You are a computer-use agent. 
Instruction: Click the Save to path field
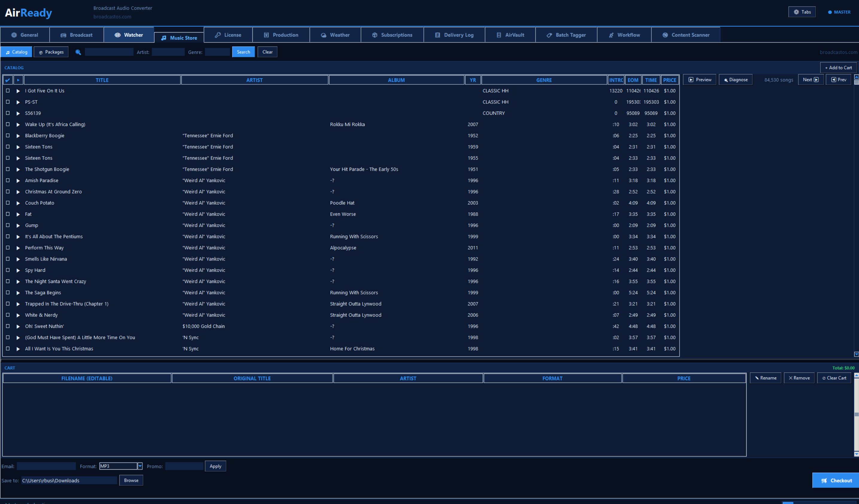69,480
